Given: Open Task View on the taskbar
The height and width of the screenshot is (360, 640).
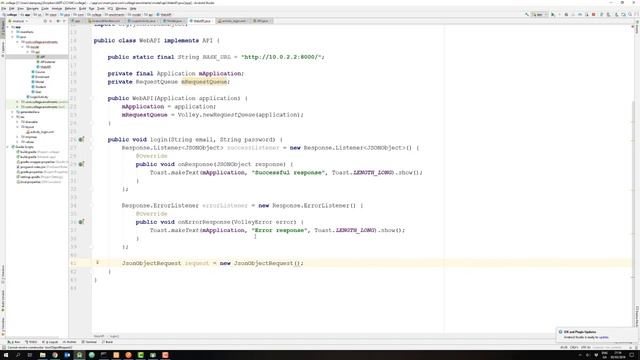Looking at the screenshot, I should coord(30,355).
